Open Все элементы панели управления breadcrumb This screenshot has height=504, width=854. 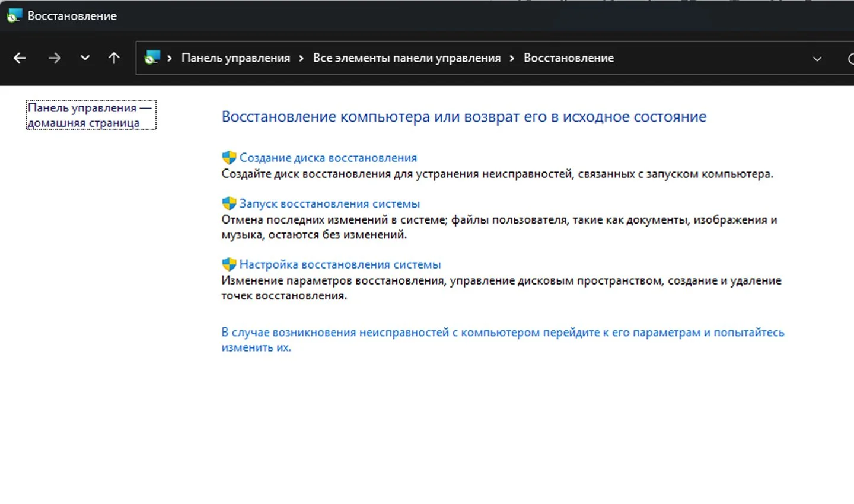[407, 58]
